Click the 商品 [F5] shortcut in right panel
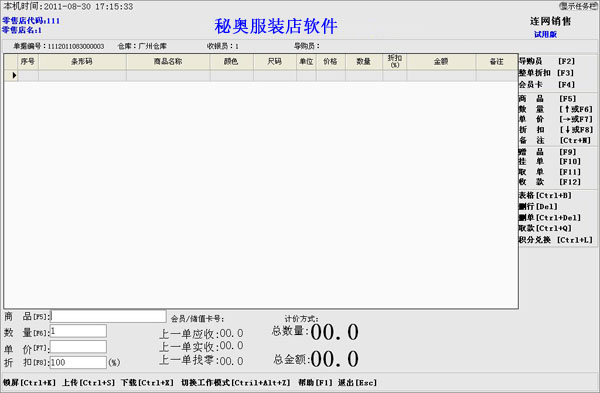Screen dimensions: 600x393 [x=547, y=99]
